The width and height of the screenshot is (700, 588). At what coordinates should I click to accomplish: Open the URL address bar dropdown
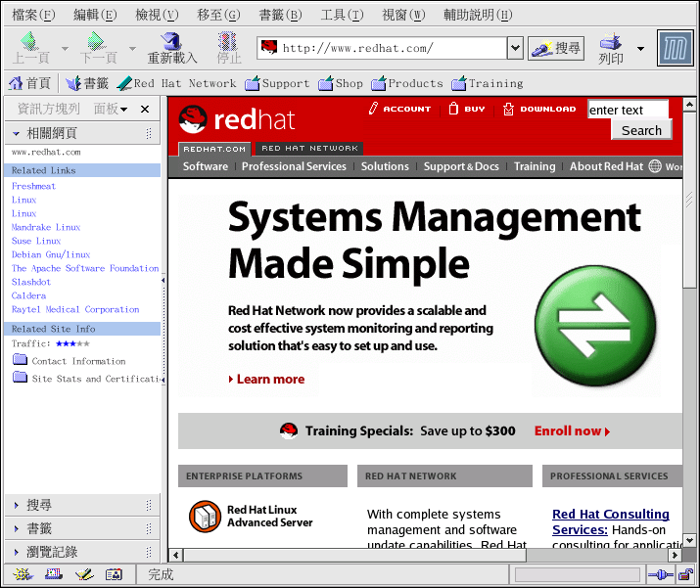coord(515,48)
